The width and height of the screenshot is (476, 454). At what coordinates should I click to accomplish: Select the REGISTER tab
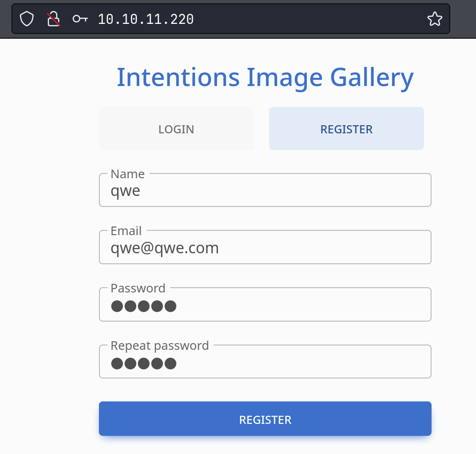pyautogui.click(x=346, y=129)
